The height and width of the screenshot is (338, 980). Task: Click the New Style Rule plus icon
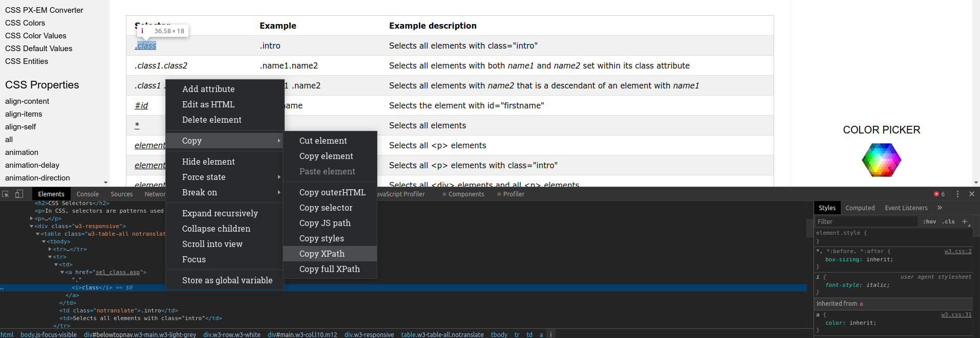tap(965, 221)
